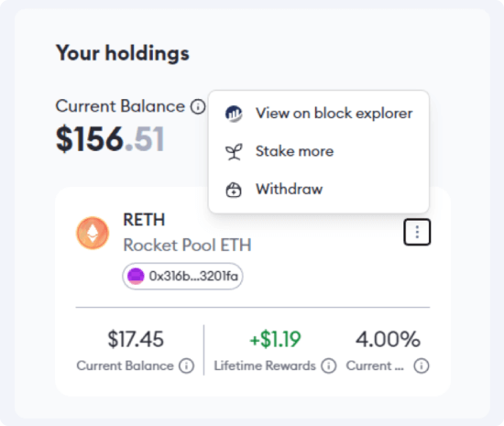Choose Stake more from the menu
The height and width of the screenshot is (426, 504).
[319, 151]
